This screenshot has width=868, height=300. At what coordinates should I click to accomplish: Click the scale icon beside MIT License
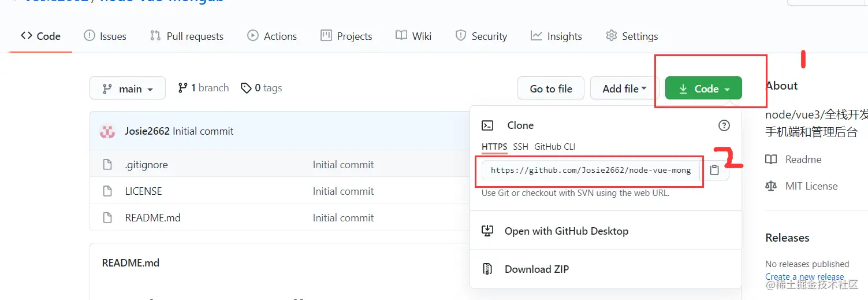(771, 186)
